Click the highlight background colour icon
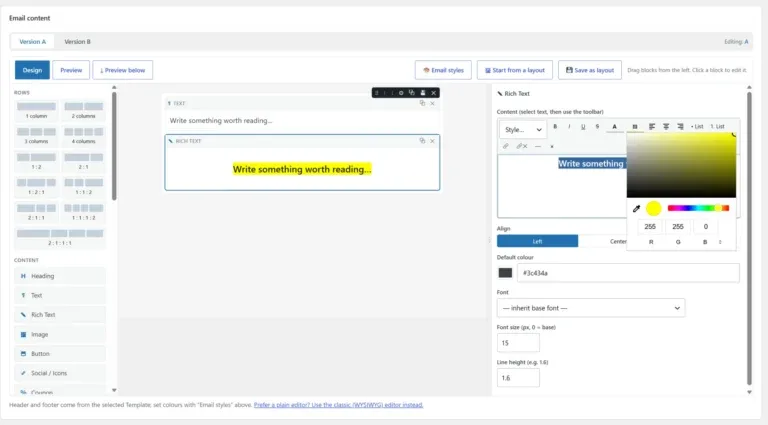This screenshot has width=768, height=425. click(x=635, y=127)
